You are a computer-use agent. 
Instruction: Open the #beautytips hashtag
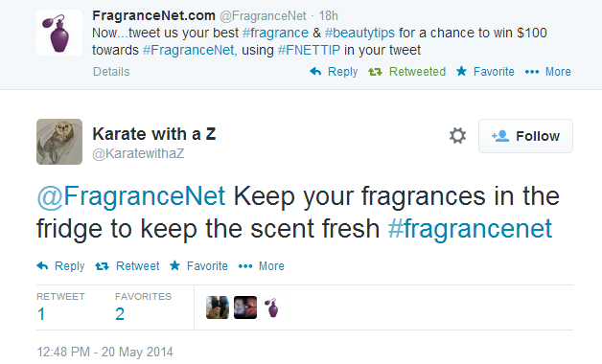359,33
